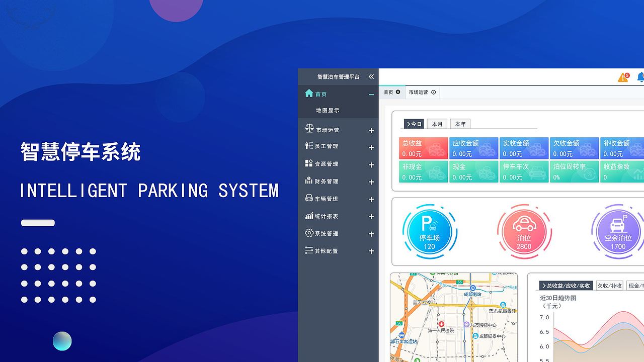Select the 欠收/补收 chart tab
This screenshot has height=362, width=644.
[x=609, y=286]
